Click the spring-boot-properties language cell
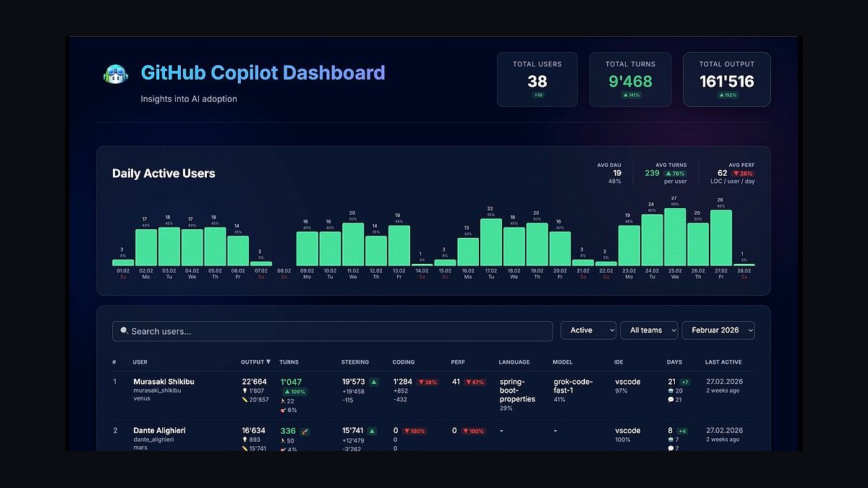The width and height of the screenshot is (868, 488). pos(517,390)
